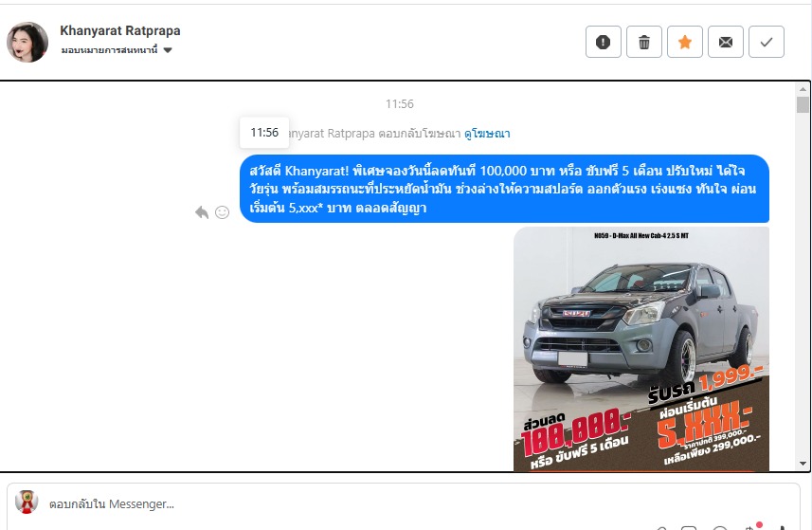Click the scrollbar up arrow
Viewport: 812px width, 530px height.
point(803,89)
